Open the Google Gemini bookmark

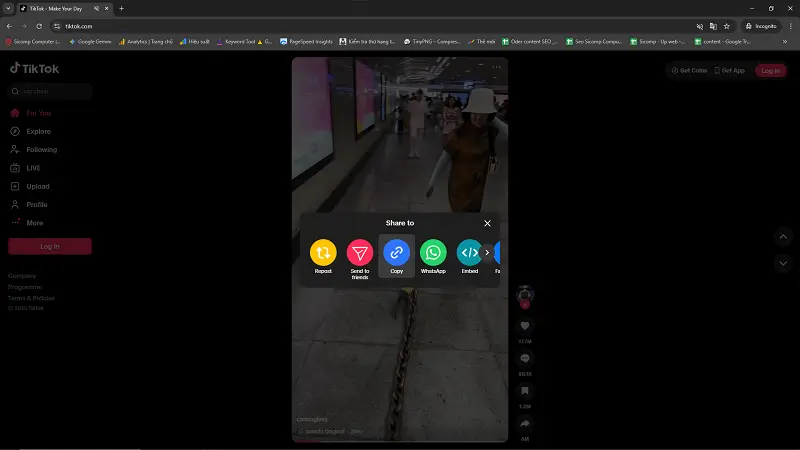point(90,42)
